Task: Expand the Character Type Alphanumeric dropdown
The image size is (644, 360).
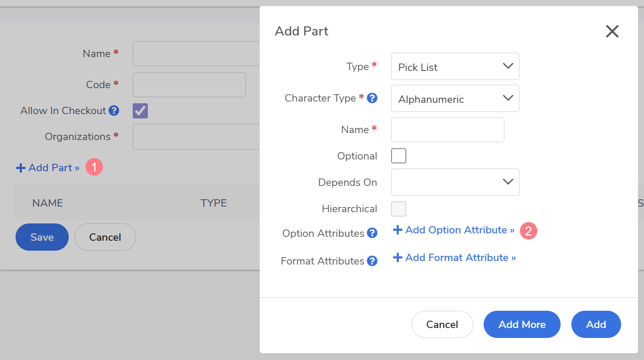Action: click(455, 99)
